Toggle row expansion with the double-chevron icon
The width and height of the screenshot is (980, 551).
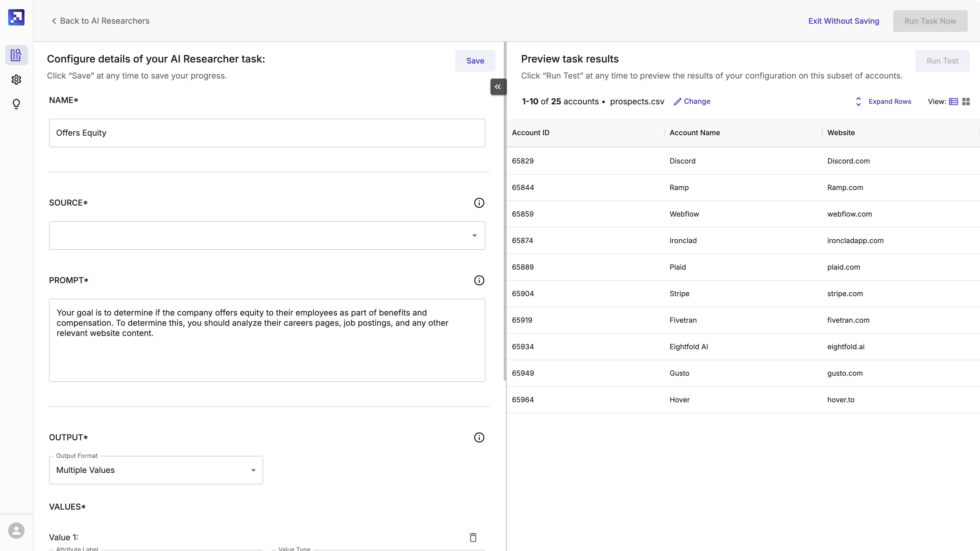click(x=858, y=101)
